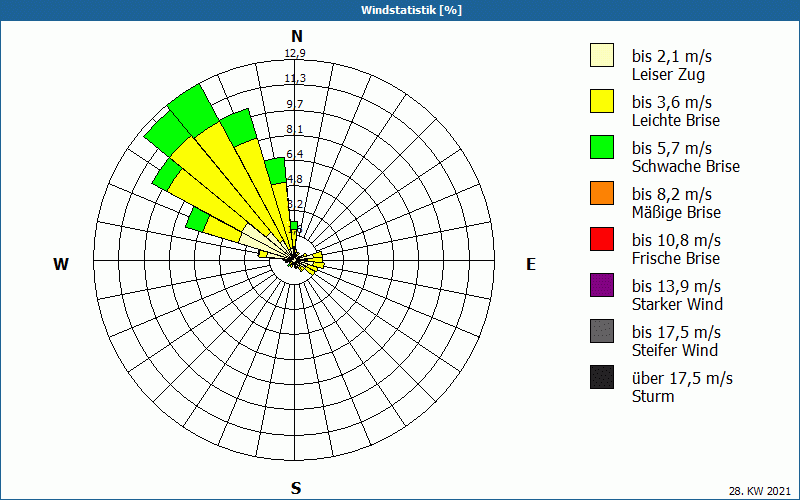Click the Windstatistik [%] title
The width and height of the screenshot is (800, 500).
tap(411, 10)
